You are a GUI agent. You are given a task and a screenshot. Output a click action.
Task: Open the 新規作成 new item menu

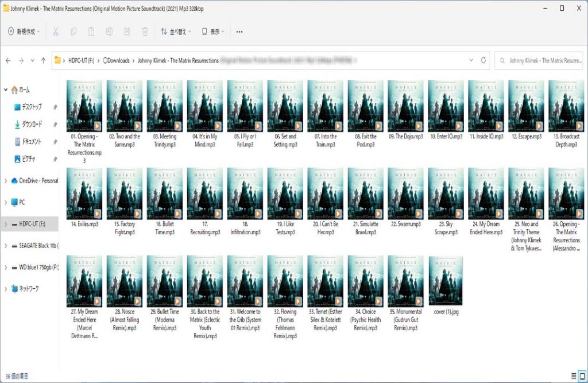[24, 32]
